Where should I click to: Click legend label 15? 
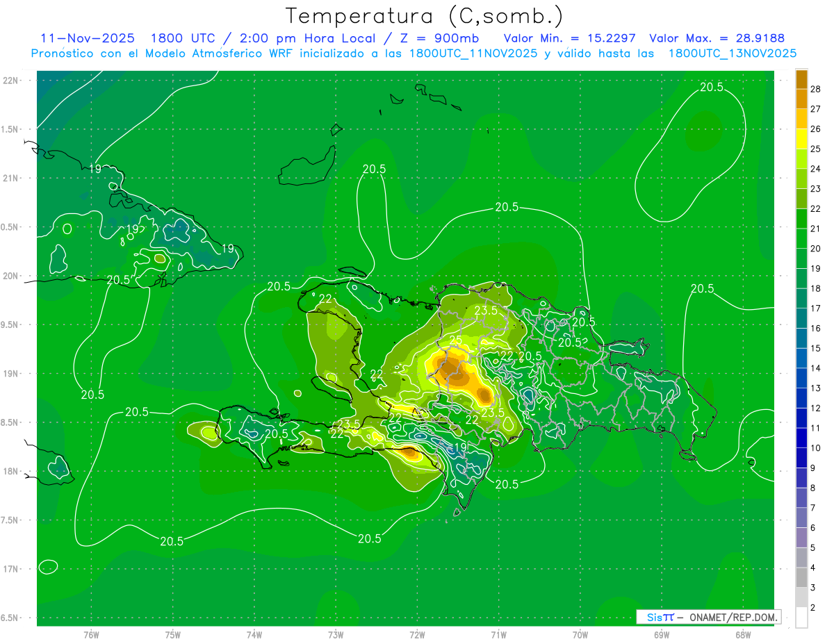click(x=816, y=349)
